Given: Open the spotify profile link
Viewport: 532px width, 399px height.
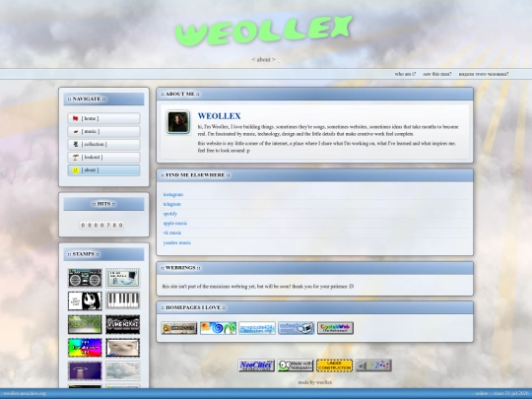Looking at the screenshot, I should pos(170,214).
